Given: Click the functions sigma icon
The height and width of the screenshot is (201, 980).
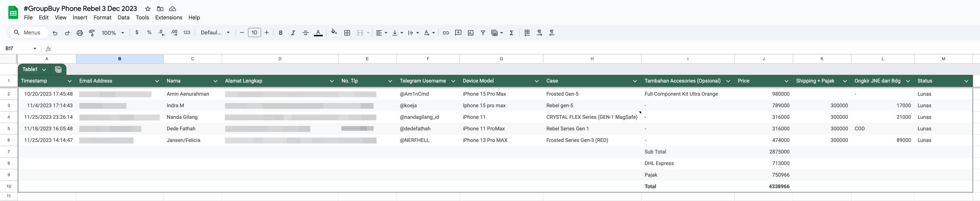Looking at the screenshot, I should (511, 33).
